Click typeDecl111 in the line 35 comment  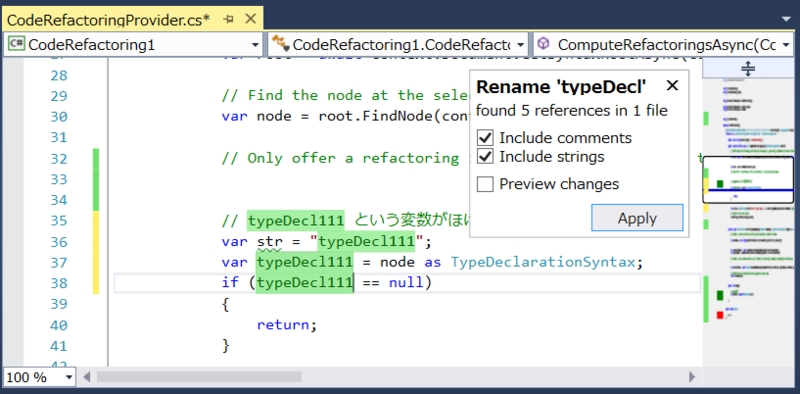[295, 220]
